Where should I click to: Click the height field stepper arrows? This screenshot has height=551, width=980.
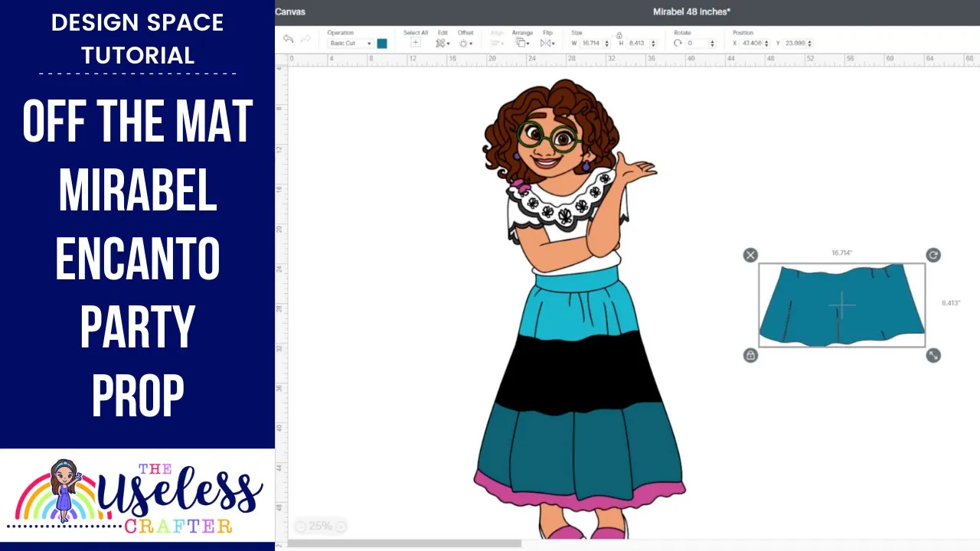(x=653, y=44)
